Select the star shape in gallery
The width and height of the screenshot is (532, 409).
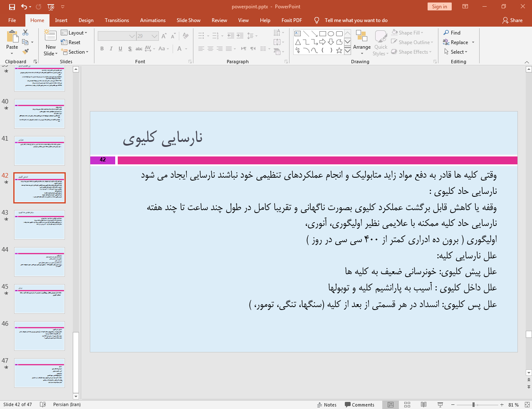(339, 50)
